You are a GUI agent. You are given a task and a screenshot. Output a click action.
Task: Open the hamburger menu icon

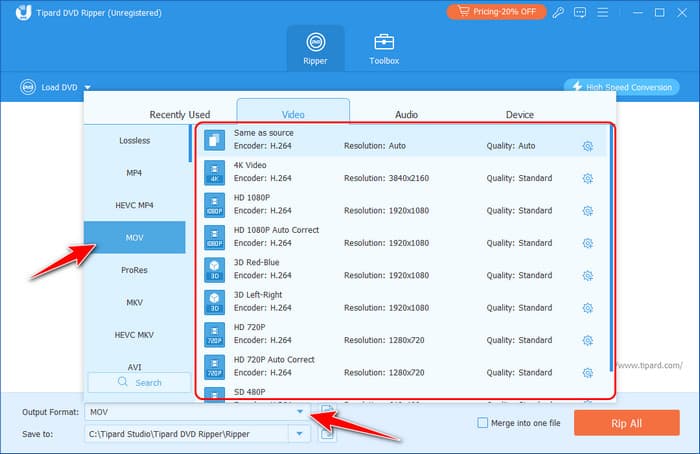(602, 12)
